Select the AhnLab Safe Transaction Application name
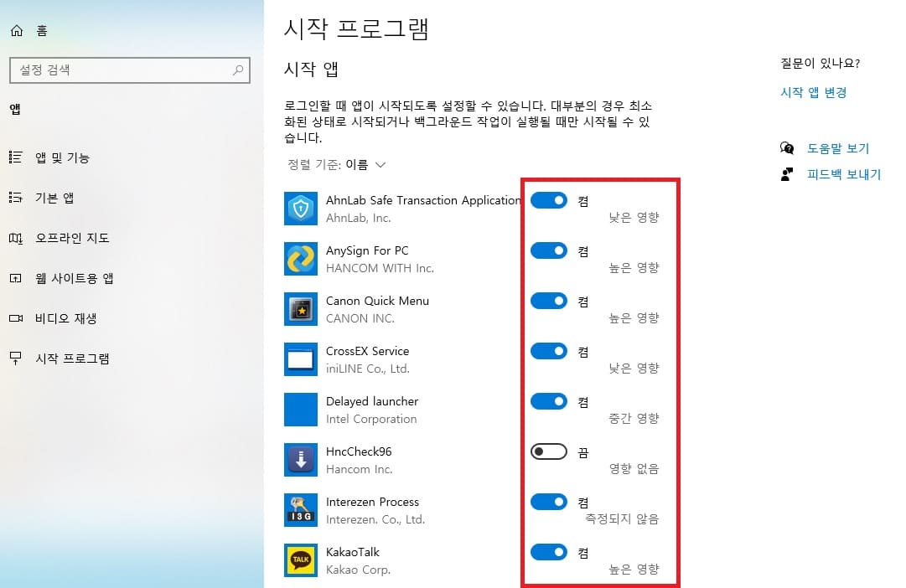This screenshot has width=906, height=588. [x=423, y=200]
